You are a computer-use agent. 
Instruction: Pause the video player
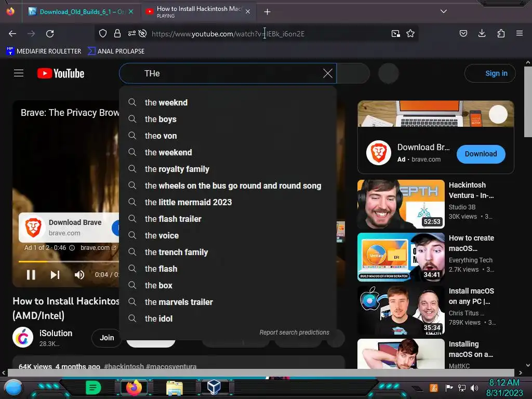tap(31, 275)
